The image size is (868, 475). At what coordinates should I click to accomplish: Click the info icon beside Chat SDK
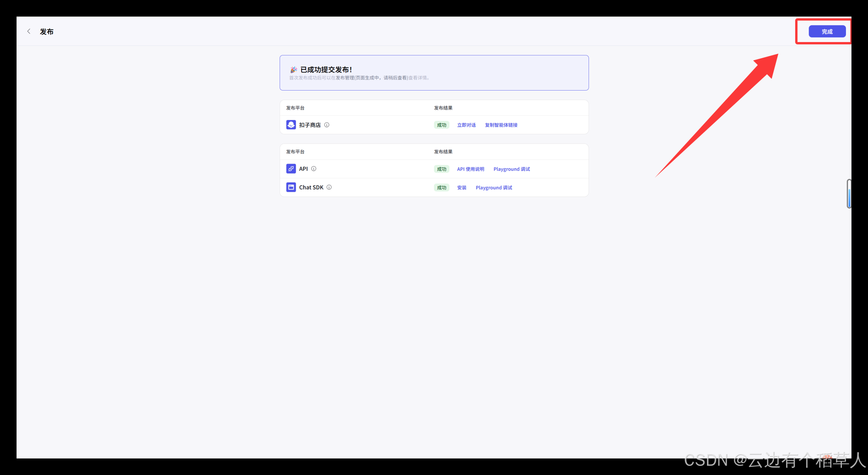[329, 187]
